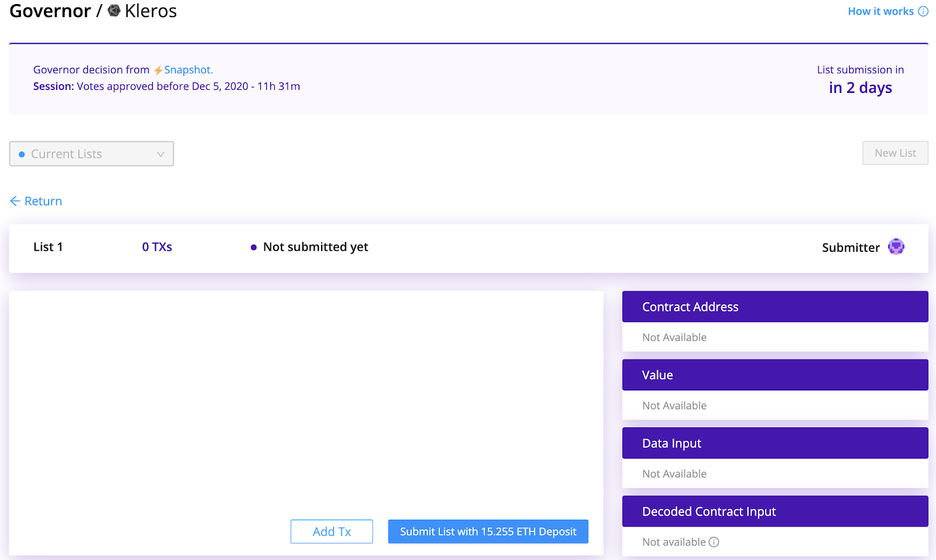Click the Return arrow icon
This screenshot has width=936, height=560.
click(x=15, y=201)
